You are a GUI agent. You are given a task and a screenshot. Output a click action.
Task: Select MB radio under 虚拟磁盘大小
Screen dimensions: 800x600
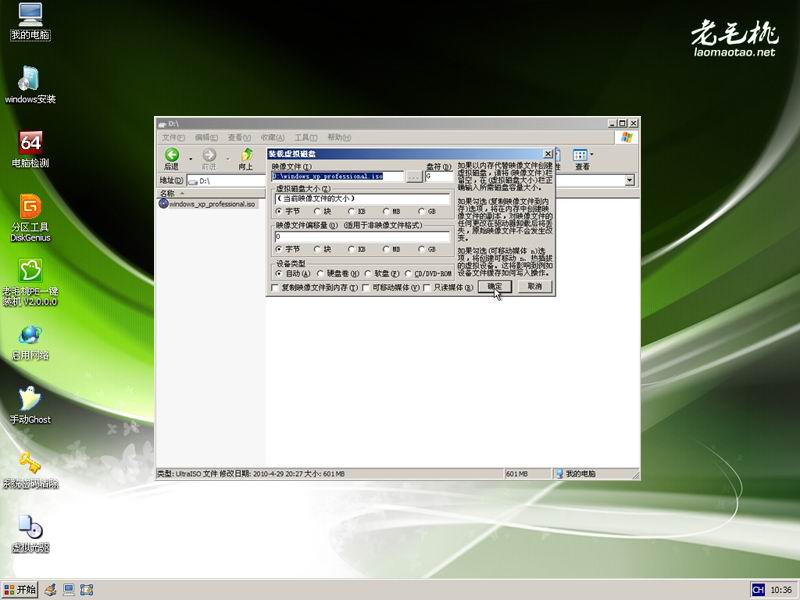[386, 211]
